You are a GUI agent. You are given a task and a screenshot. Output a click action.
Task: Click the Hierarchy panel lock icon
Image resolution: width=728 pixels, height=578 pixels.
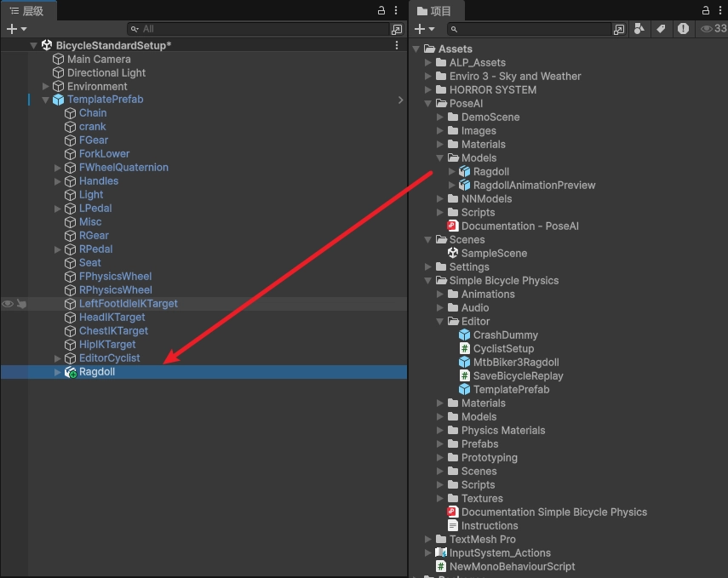(381, 10)
